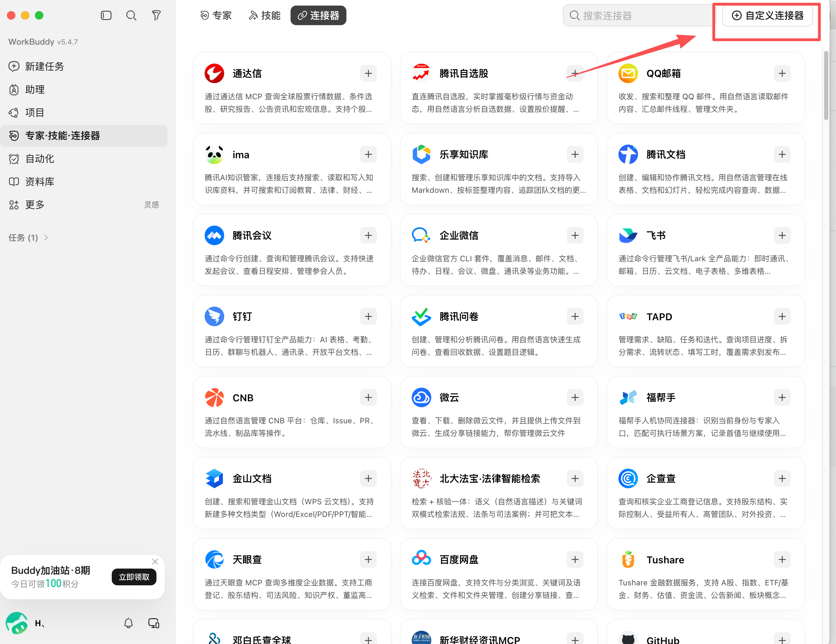Open 项目 in the sidebar

click(x=84, y=112)
